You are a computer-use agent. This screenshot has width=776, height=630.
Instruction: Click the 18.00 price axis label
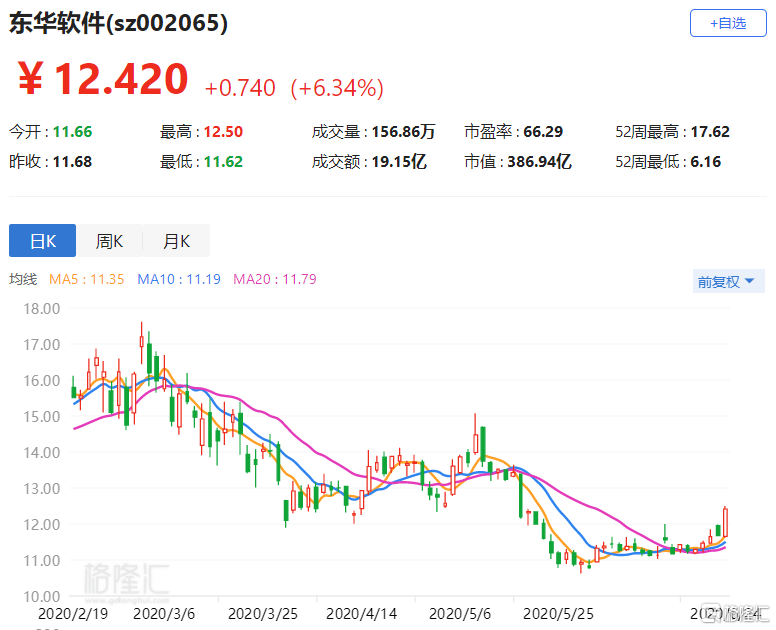[x=42, y=309]
